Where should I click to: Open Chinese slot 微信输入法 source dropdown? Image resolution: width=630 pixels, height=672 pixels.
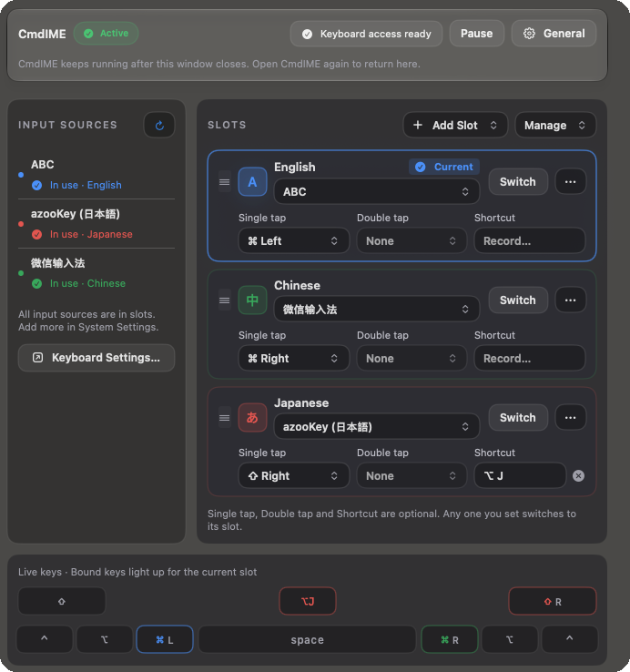(x=377, y=309)
